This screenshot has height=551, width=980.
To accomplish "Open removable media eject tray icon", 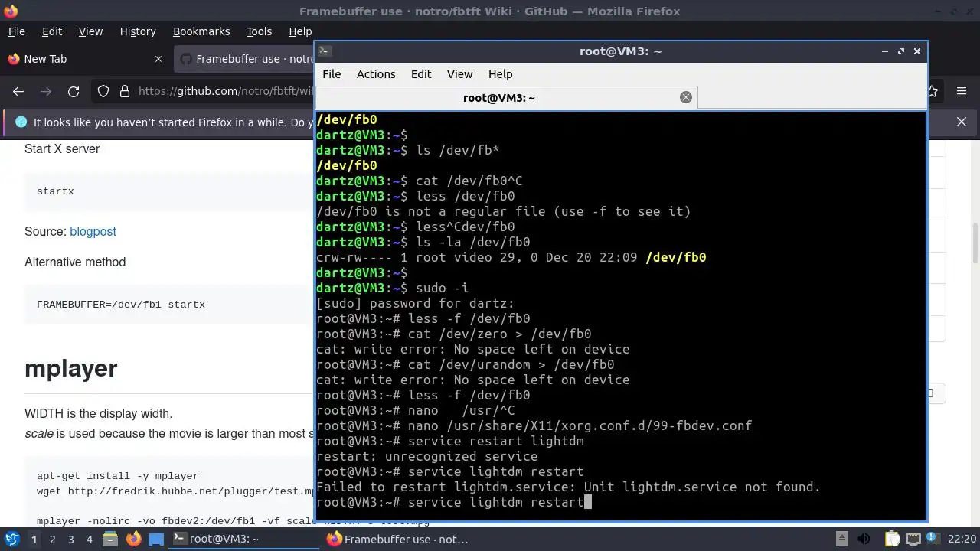I will tap(841, 539).
